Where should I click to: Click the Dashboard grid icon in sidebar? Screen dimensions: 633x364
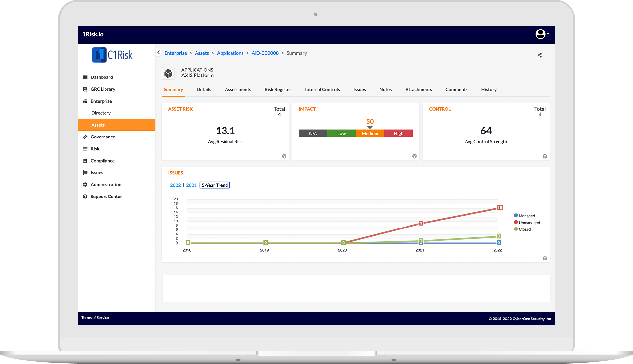pyautogui.click(x=85, y=77)
